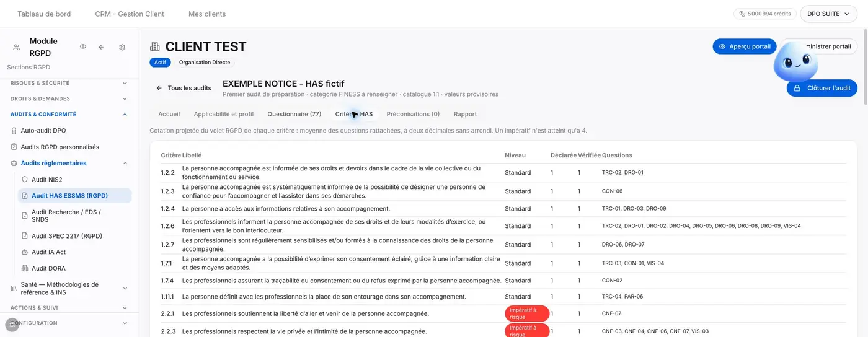Switch to Questionnaire (77) tab
868x337 pixels.
coord(294,114)
